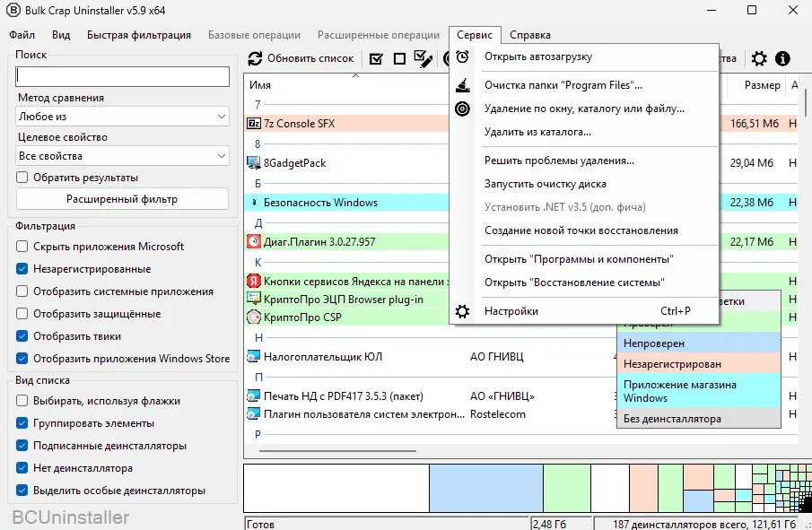812x530 pixels.
Task: Click the settings gear icon in the toolbar
Action: coord(759,58)
